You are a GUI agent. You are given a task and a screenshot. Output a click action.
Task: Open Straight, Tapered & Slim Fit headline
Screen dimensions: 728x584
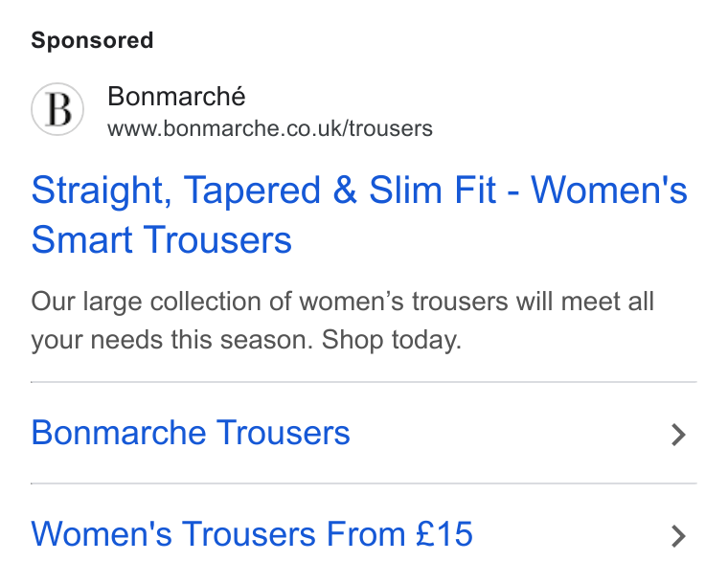pyautogui.click(x=263, y=191)
